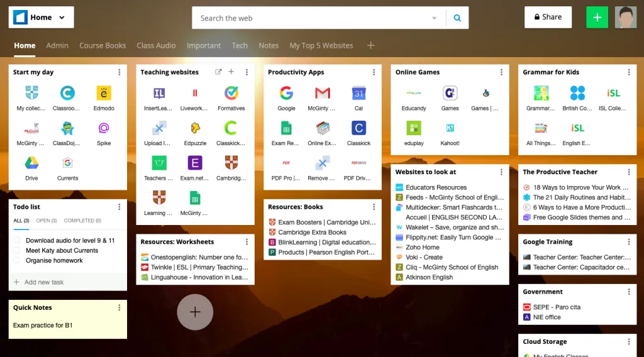Open the Edpuzzle bookmark

[195, 128]
